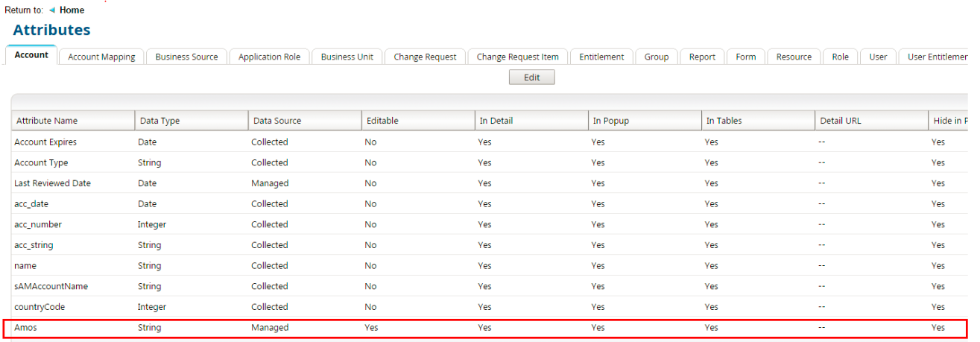Select the Amos attribute row

(x=25, y=328)
